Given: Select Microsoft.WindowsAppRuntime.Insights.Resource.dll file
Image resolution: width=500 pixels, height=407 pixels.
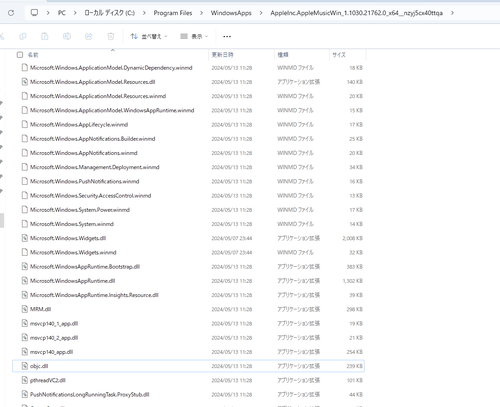Looking at the screenshot, I should click(x=94, y=295).
